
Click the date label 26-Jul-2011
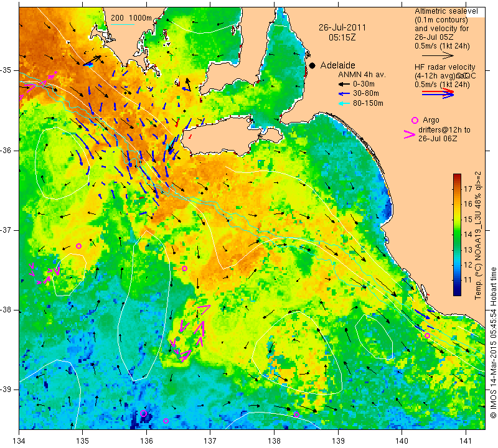(342, 27)
